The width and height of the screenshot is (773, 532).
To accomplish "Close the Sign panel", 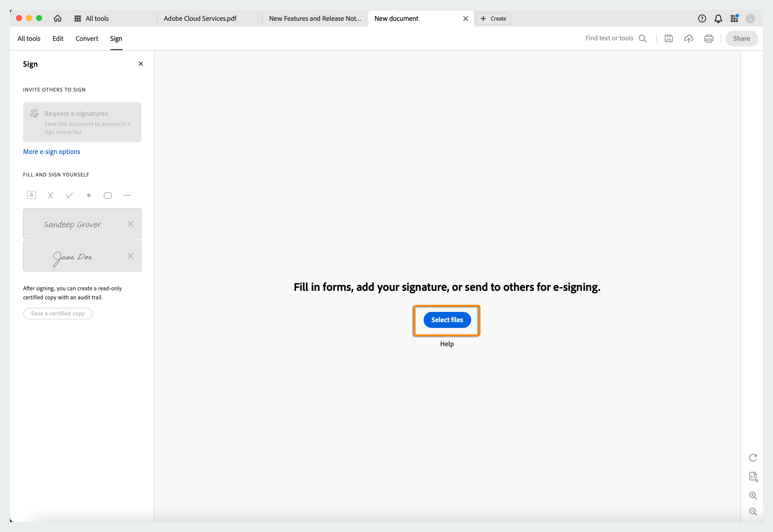I will 141,64.
